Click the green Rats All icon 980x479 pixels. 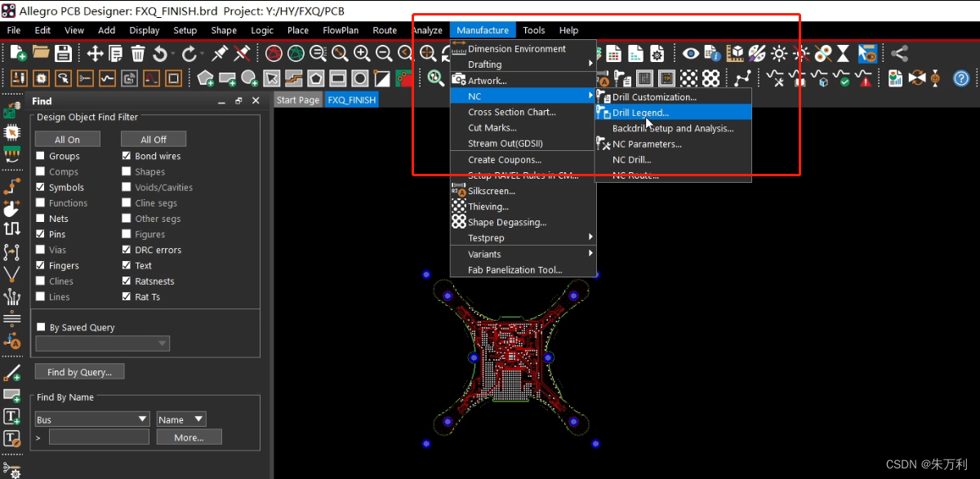coord(296,54)
